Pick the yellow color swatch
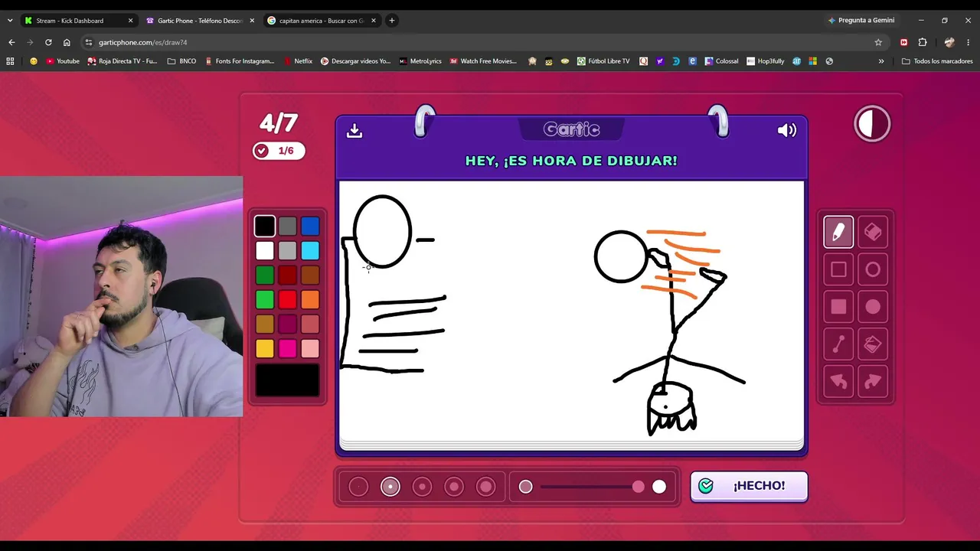The height and width of the screenshot is (551, 980). point(265,348)
